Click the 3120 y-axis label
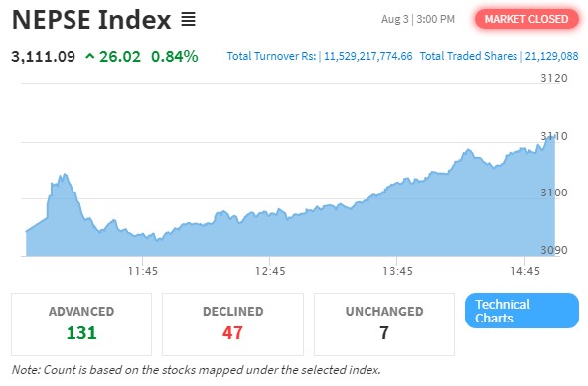Viewport: 588px width, 386px height. coord(554,78)
